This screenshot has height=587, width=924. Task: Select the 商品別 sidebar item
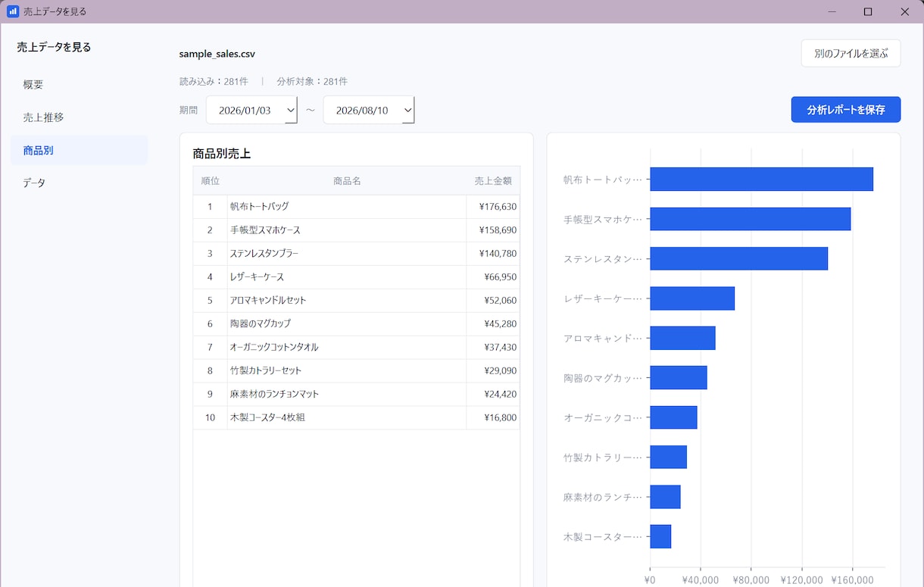[79, 150]
